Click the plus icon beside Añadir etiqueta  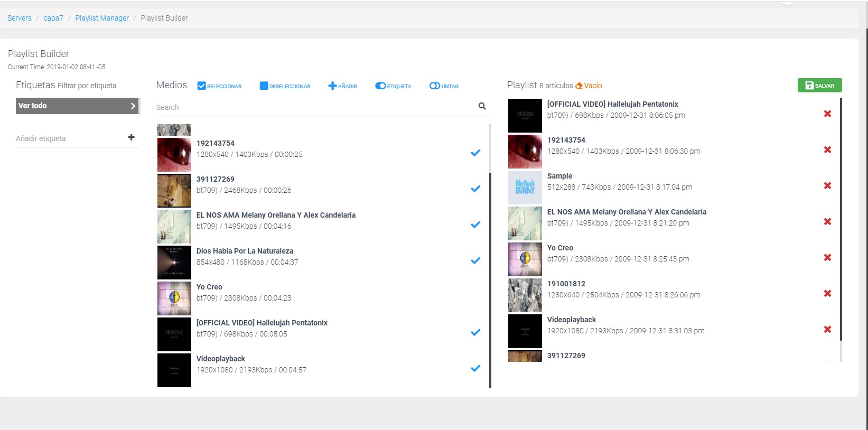click(x=131, y=137)
